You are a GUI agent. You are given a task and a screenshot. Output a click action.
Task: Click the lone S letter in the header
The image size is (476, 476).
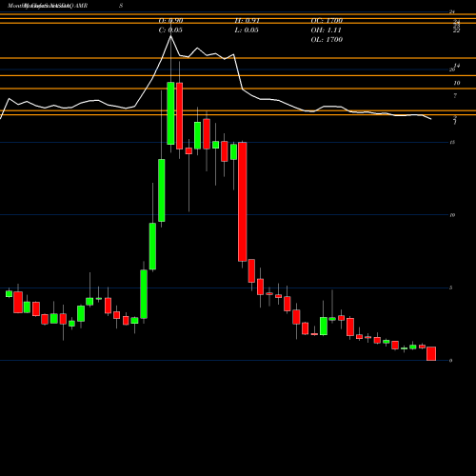121,6
